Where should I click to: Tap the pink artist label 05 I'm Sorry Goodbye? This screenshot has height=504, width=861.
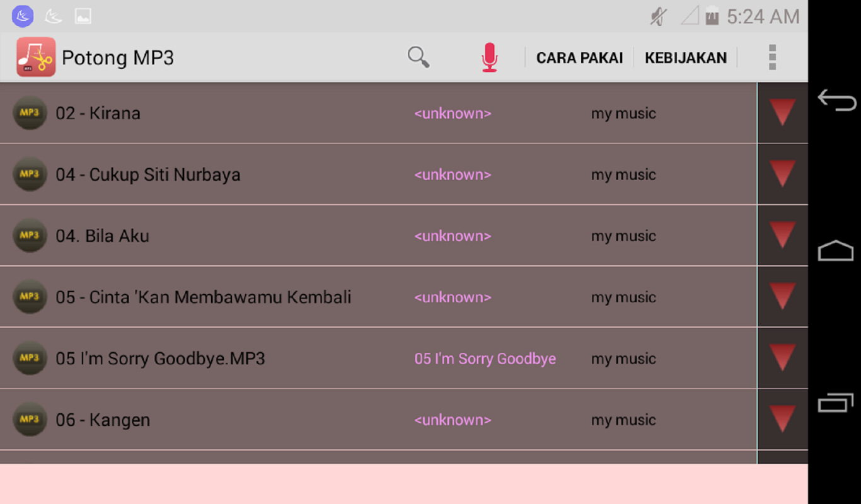coord(485,358)
